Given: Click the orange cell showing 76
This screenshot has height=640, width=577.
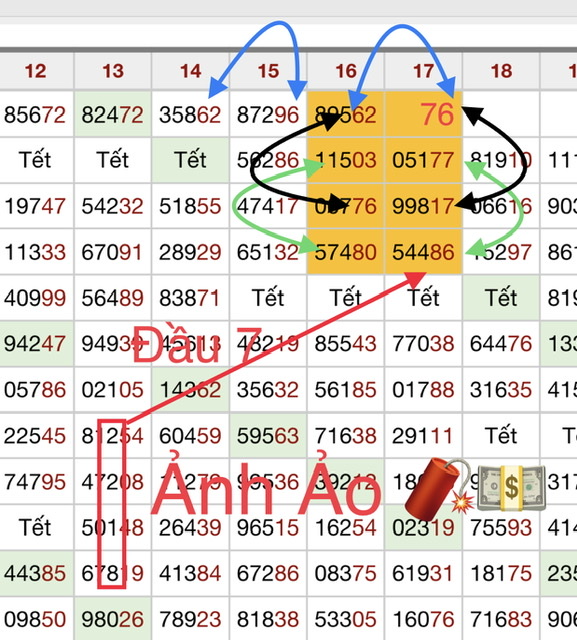Looking at the screenshot, I should (x=424, y=114).
